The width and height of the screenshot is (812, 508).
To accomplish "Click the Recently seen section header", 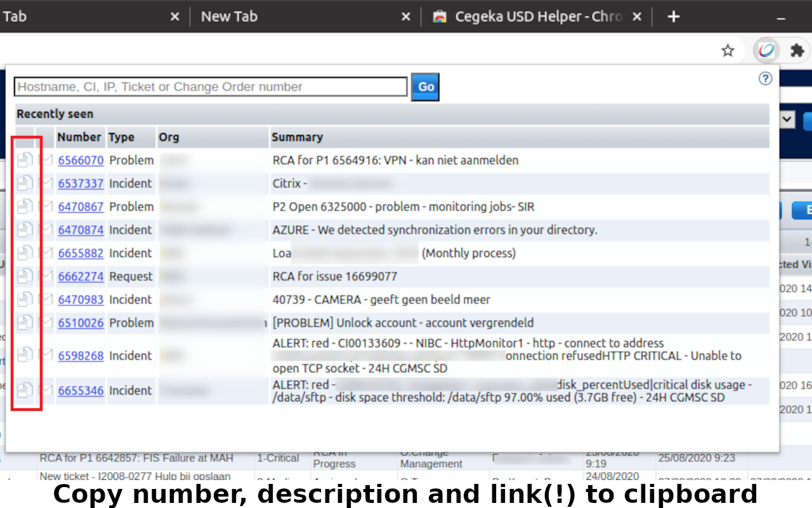I will tap(392, 114).
